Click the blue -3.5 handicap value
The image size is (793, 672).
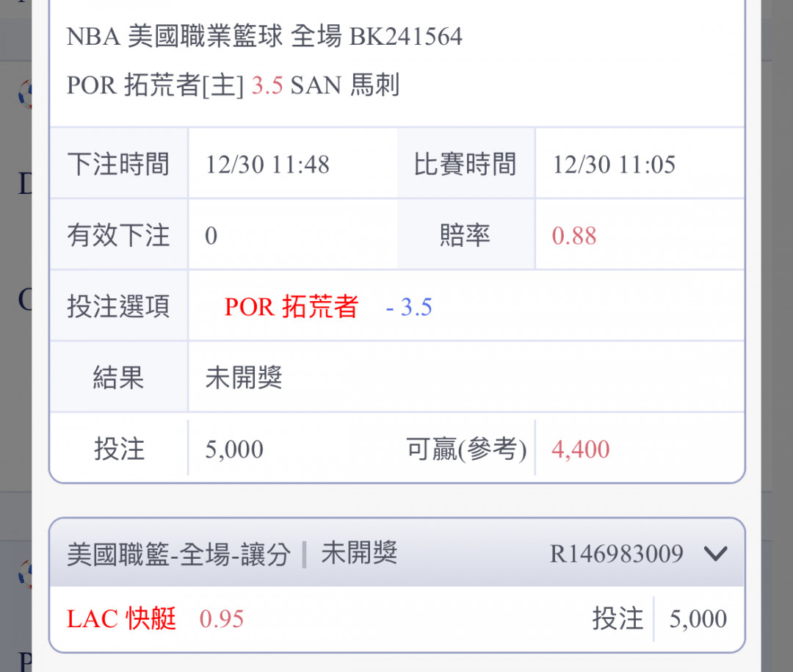pos(409,307)
